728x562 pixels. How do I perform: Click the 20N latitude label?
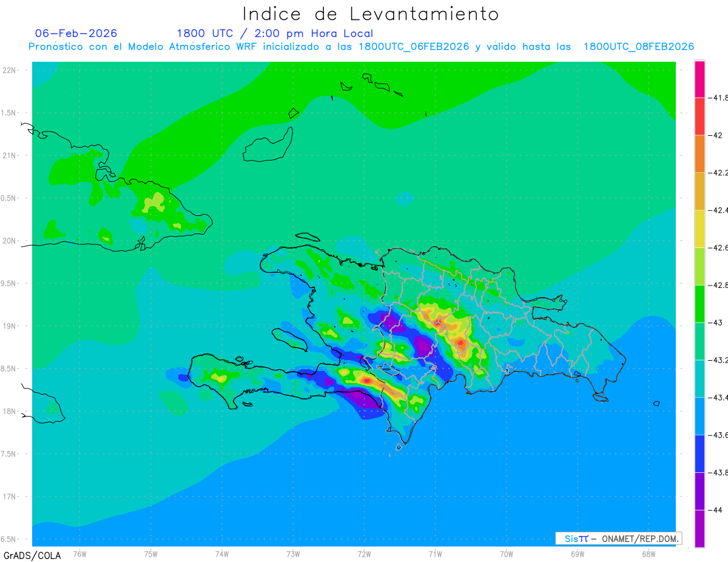pyautogui.click(x=10, y=241)
